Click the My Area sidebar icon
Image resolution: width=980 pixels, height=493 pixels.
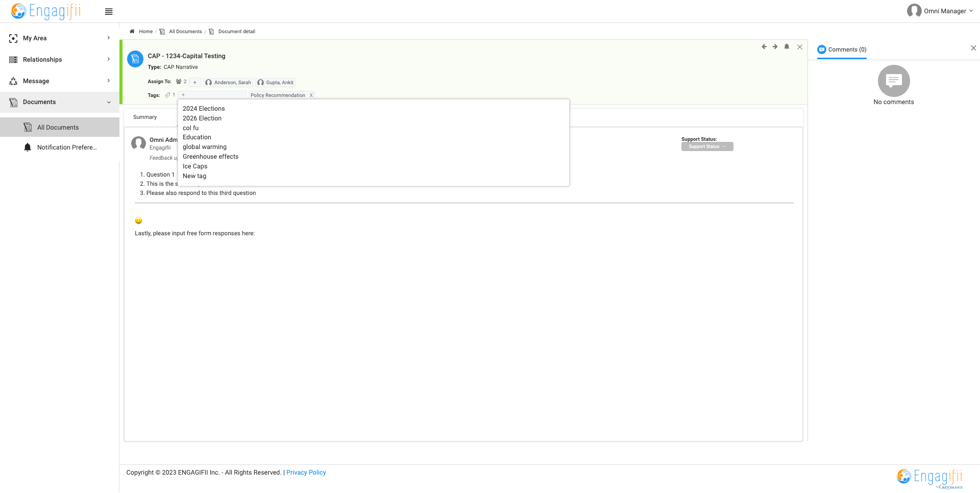(13, 38)
